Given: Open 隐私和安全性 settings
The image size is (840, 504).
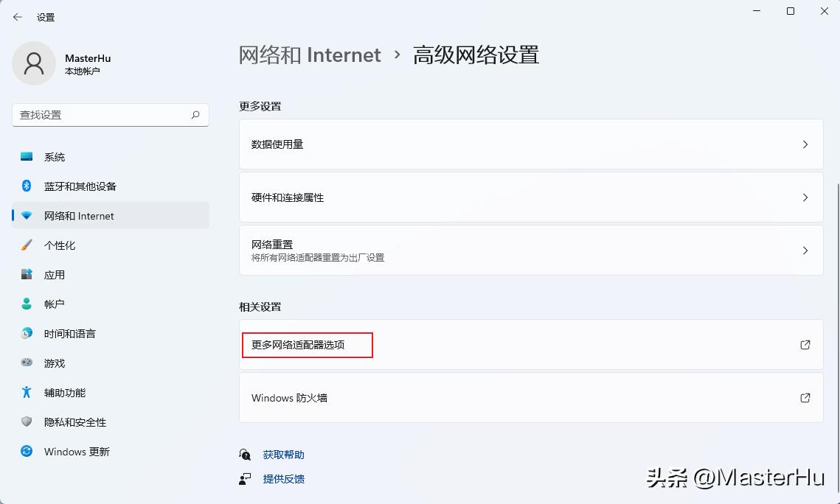Looking at the screenshot, I should pos(72,421).
